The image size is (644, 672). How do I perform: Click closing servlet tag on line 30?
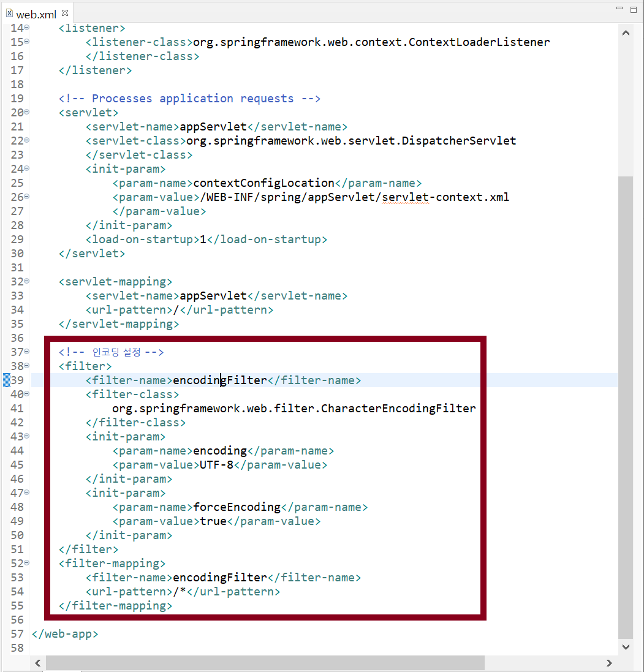[x=92, y=254]
